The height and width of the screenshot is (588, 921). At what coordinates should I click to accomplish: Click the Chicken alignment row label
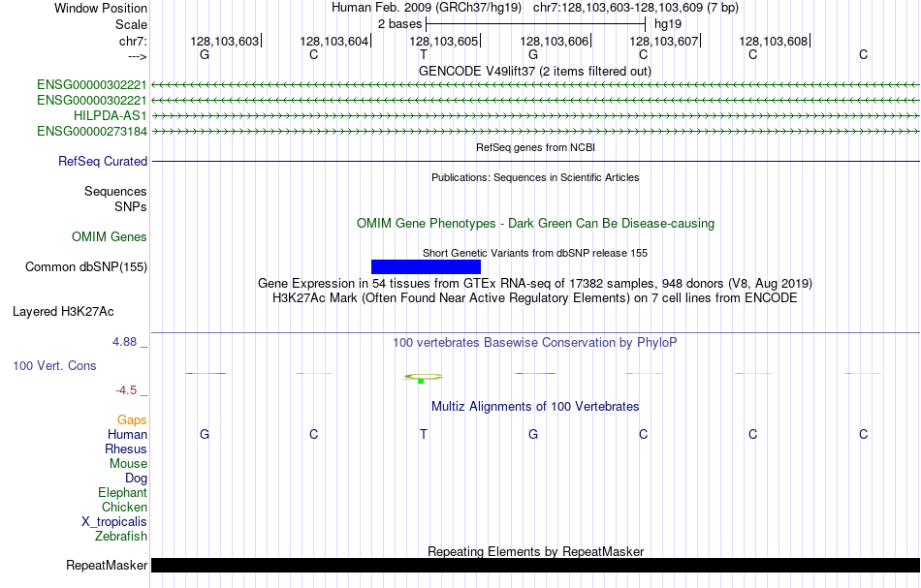click(124, 507)
